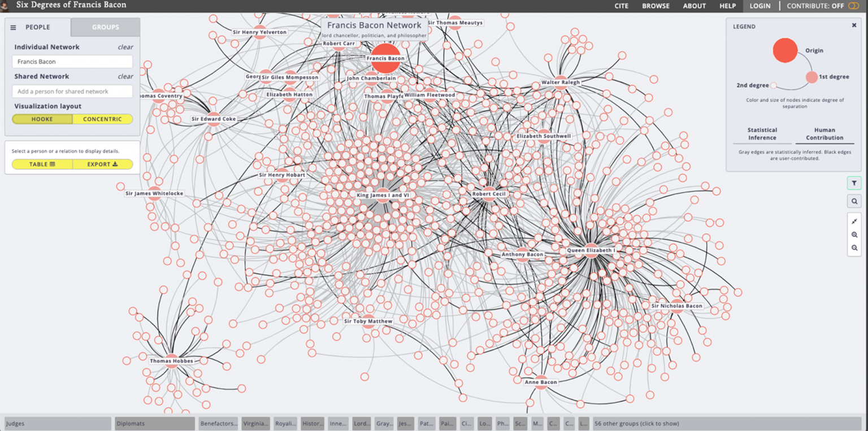Close the Legend panel with X
This screenshot has height=431, width=868.
tap(854, 25)
